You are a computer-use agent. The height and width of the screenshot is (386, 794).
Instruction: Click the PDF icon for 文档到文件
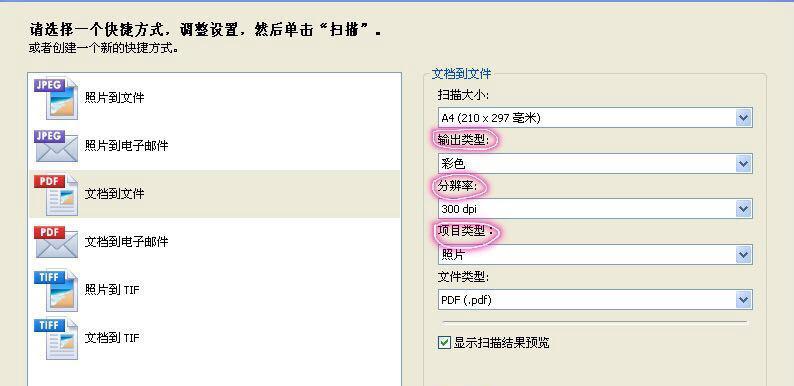point(56,195)
